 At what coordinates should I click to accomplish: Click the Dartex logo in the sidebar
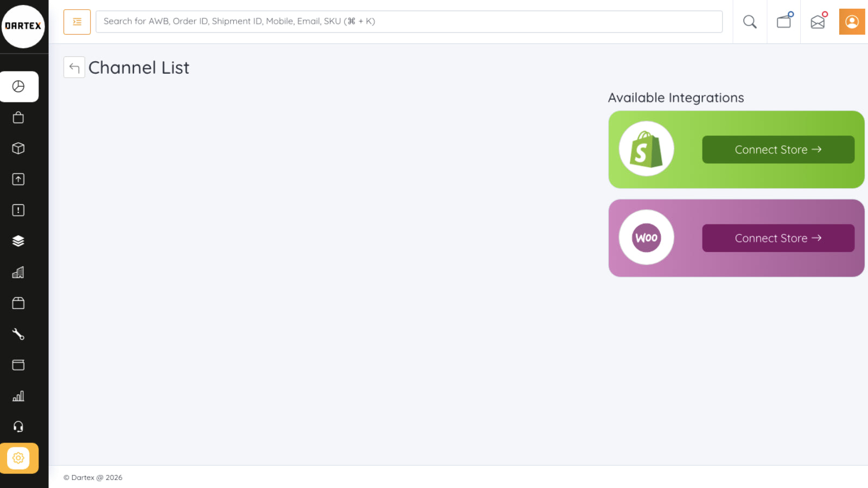click(23, 26)
